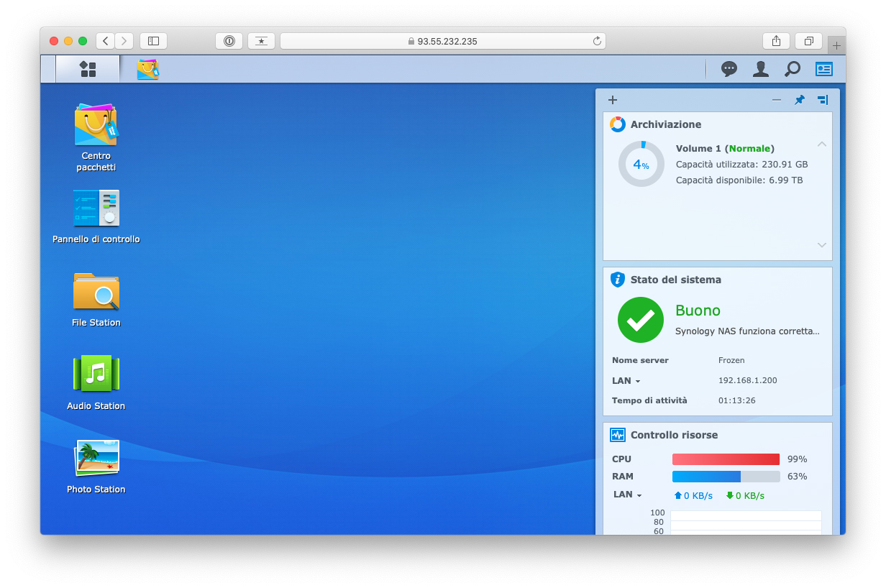This screenshot has width=886, height=588.
Task: Click the server name value Frozen
Action: coord(731,360)
